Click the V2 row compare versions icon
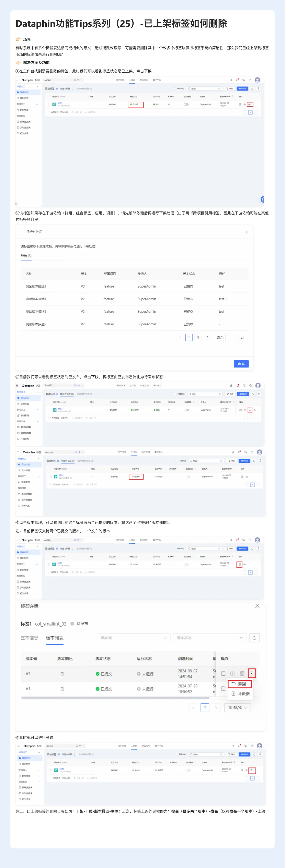This screenshot has height=868, width=285. [233, 674]
